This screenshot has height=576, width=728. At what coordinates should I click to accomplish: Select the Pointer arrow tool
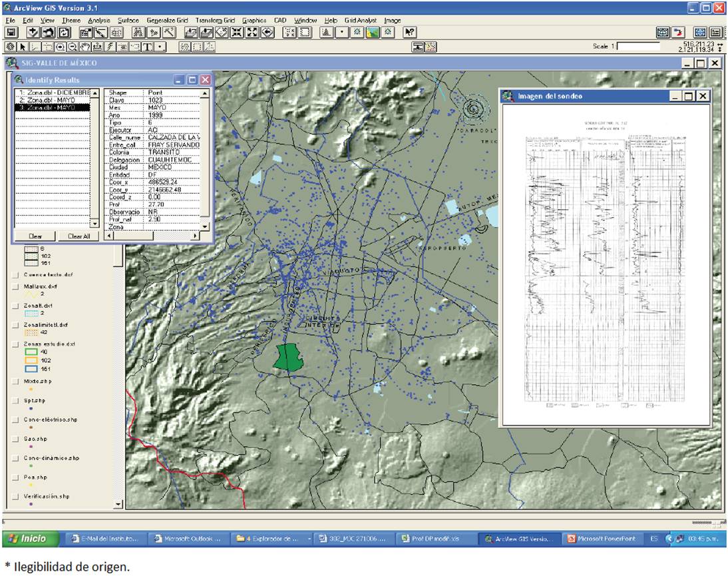[x=23, y=47]
